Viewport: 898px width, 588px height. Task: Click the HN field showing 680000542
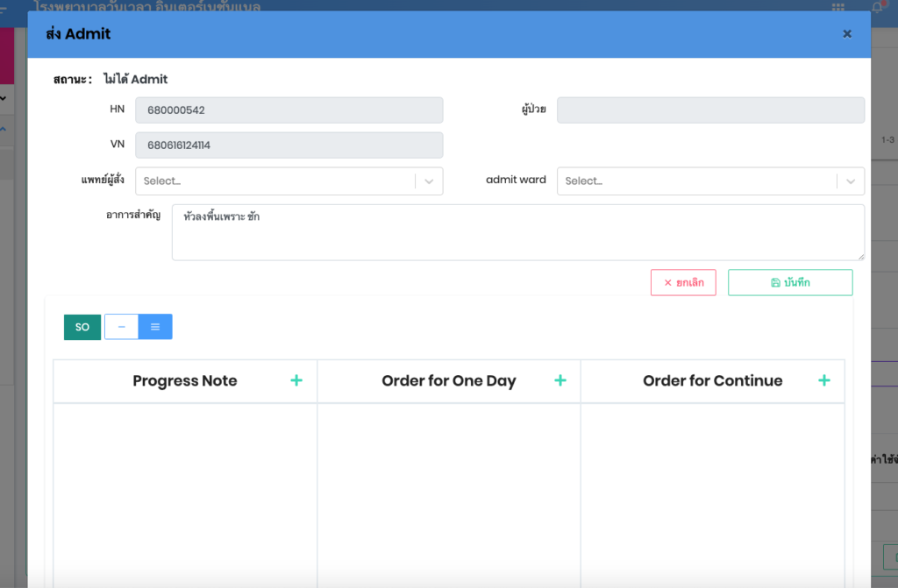[x=289, y=110]
